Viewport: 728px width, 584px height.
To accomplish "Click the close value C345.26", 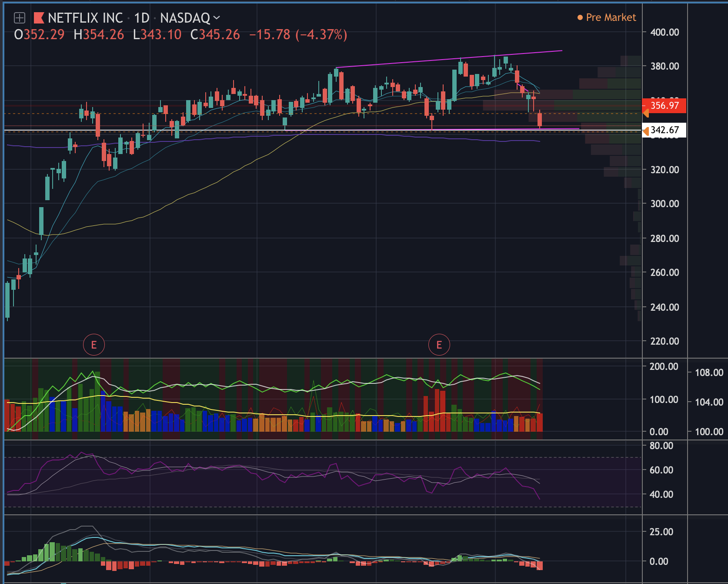I will (x=215, y=35).
